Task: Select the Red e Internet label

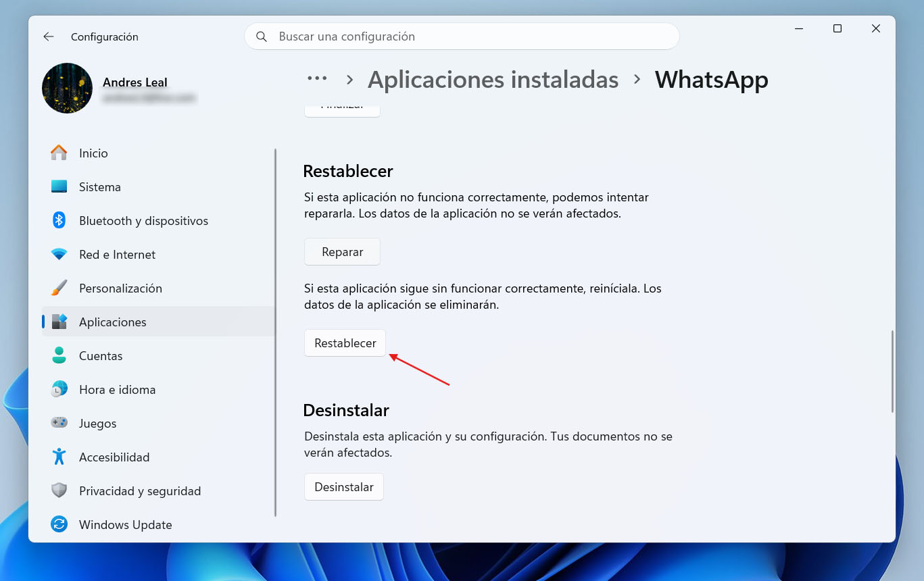Action: coord(117,255)
